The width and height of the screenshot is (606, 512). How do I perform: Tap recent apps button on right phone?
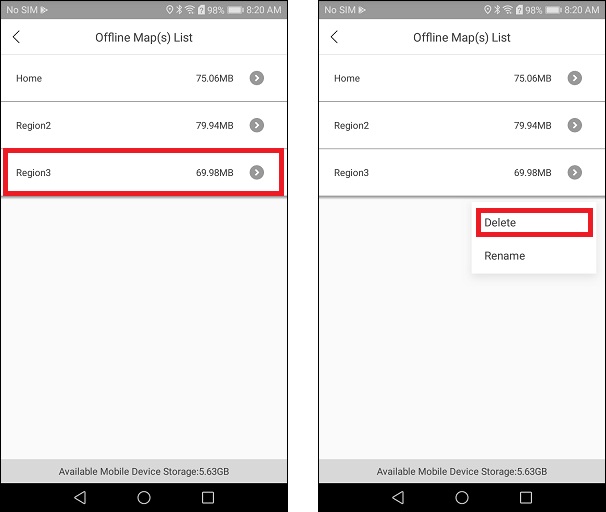tap(526, 497)
